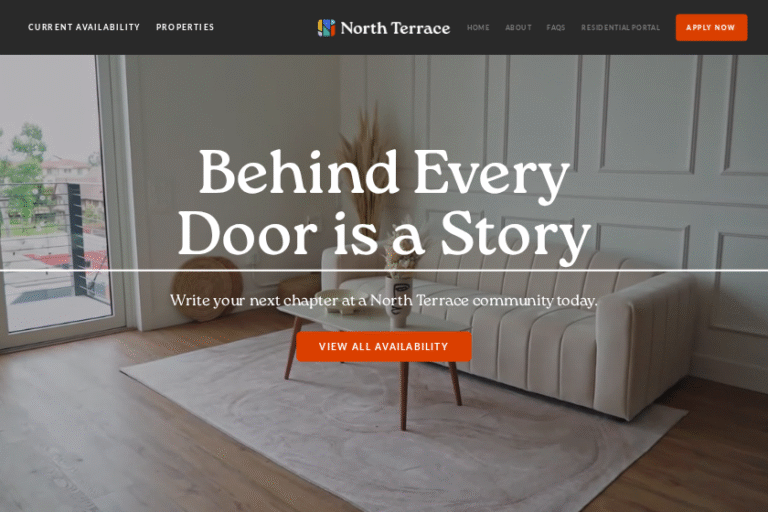Viewport: 768px width, 512px height.
Task: Open the Residential Portal link
Action: [621, 27]
